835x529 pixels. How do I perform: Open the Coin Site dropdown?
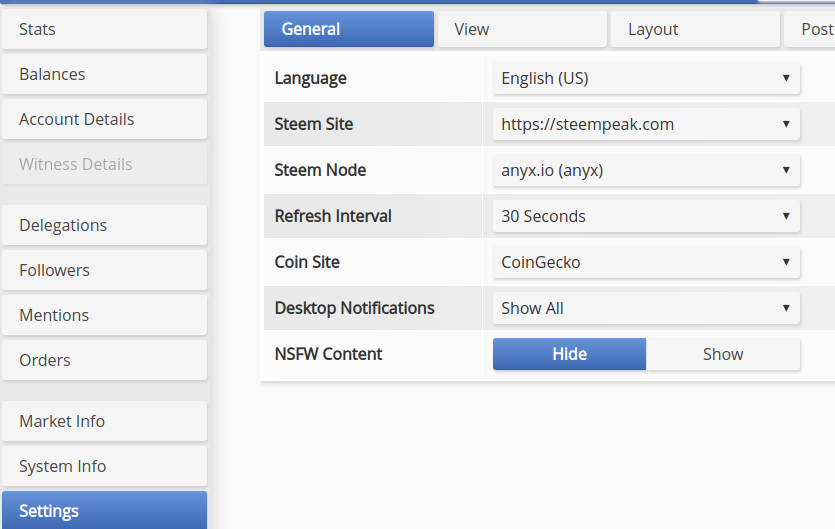click(x=646, y=262)
